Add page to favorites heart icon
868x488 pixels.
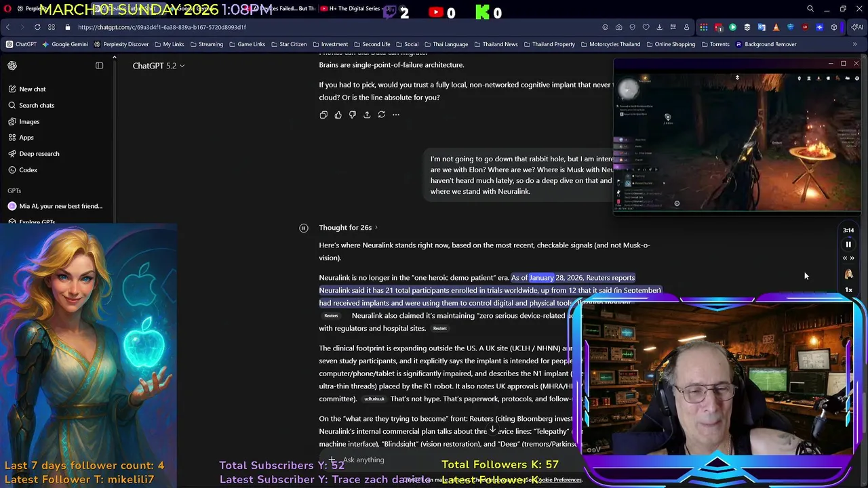(x=646, y=27)
